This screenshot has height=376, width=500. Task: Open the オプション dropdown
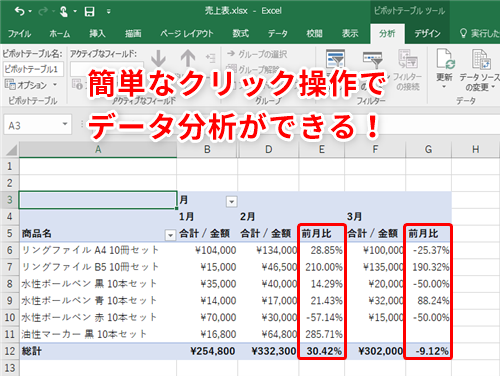[x=31, y=85]
